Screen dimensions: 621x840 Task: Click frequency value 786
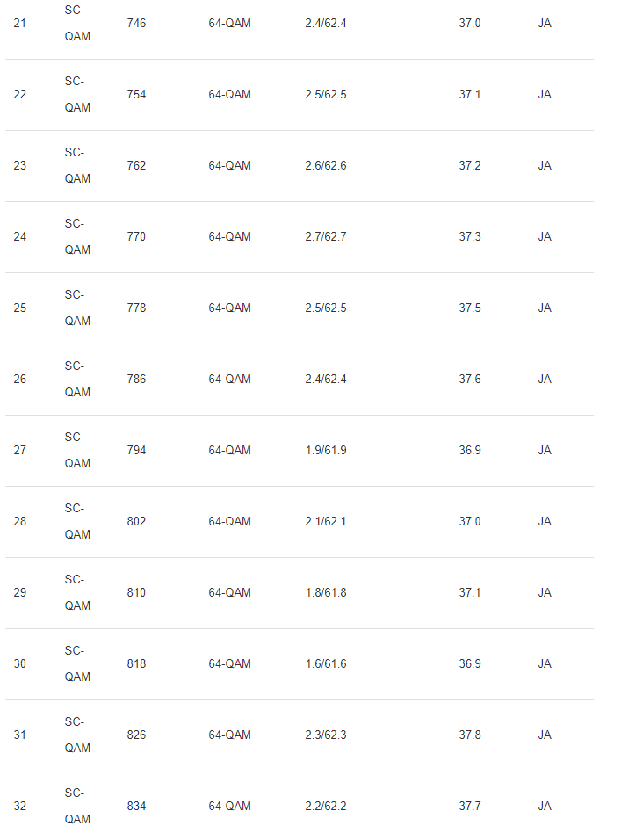point(136,379)
